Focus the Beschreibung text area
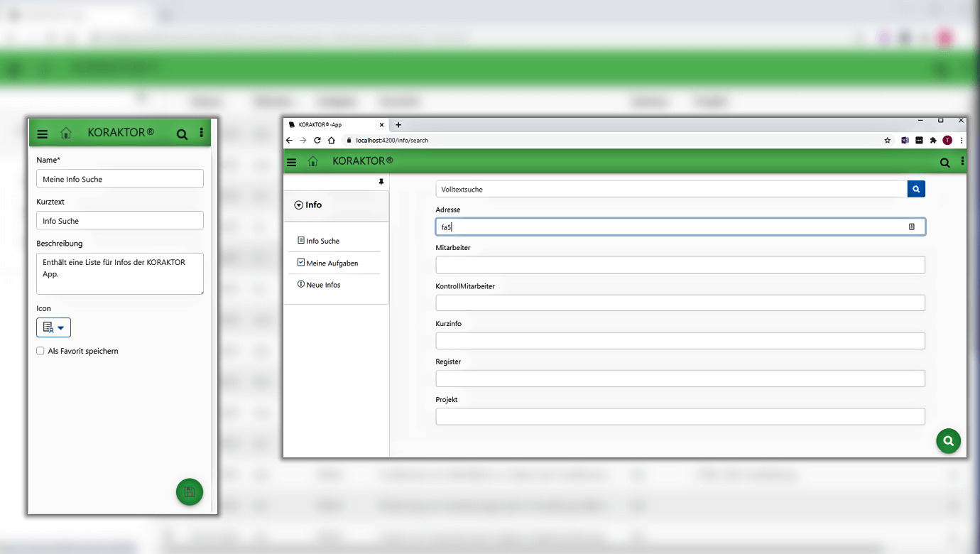The width and height of the screenshot is (980, 554). (x=119, y=273)
